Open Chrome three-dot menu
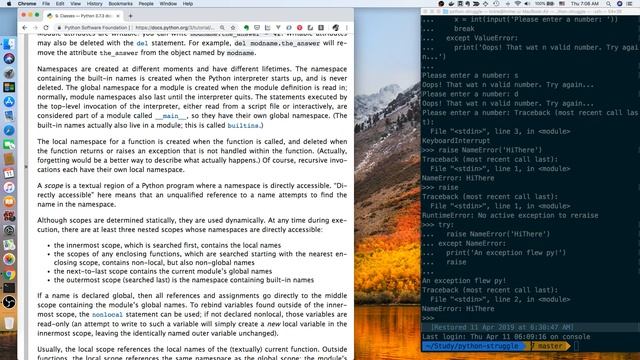Viewport: 640px width, 360px height. pos(347,28)
